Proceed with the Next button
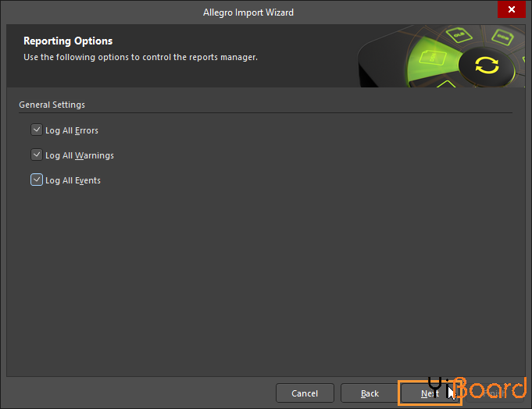This screenshot has width=532, height=409. point(430,393)
